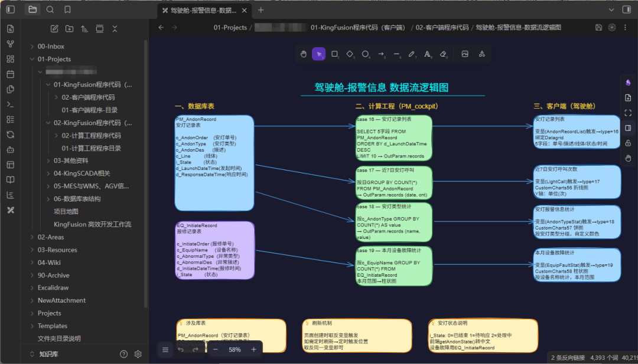Zoom out the canvas with minus
This screenshot has height=364, width=638.
pyautogui.click(x=216, y=349)
